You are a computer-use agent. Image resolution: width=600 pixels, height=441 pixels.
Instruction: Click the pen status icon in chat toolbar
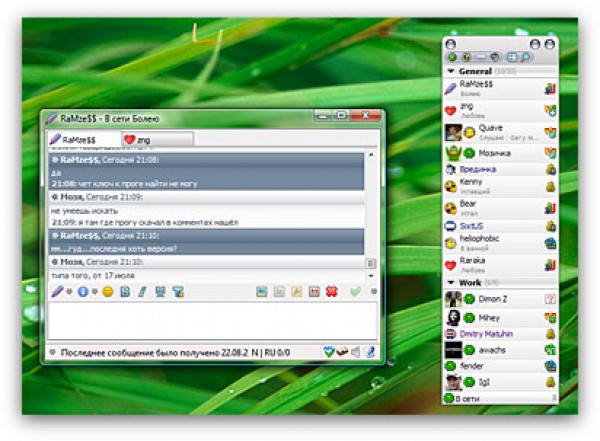(x=57, y=292)
